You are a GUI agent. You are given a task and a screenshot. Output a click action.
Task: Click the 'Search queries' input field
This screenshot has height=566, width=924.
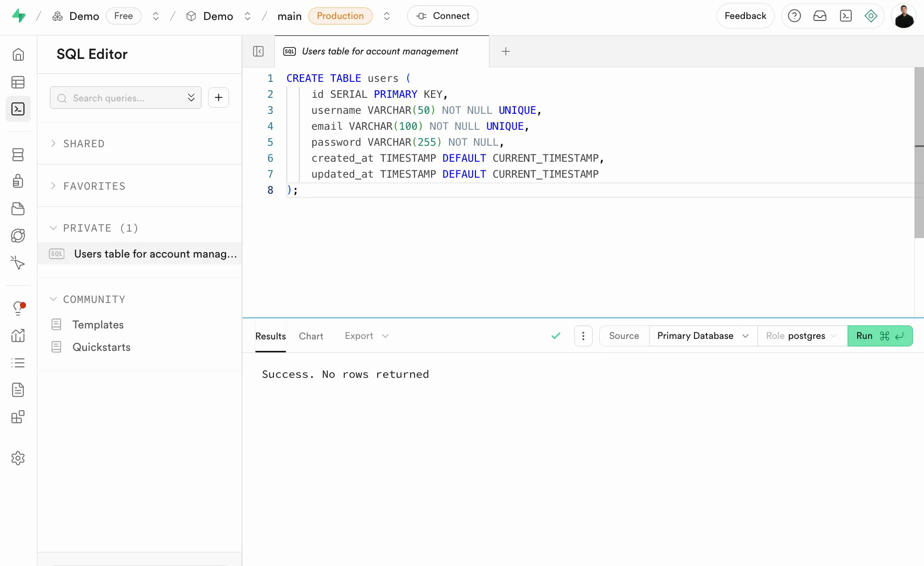120,98
